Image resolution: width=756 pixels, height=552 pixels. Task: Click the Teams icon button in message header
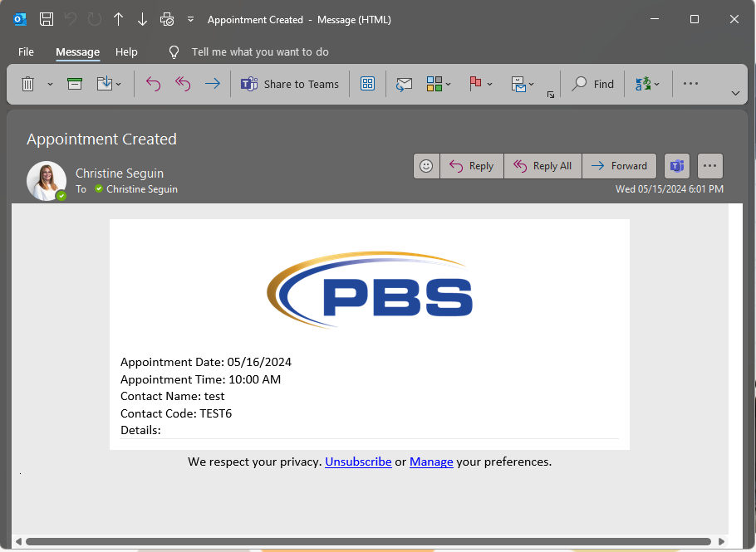tap(677, 166)
